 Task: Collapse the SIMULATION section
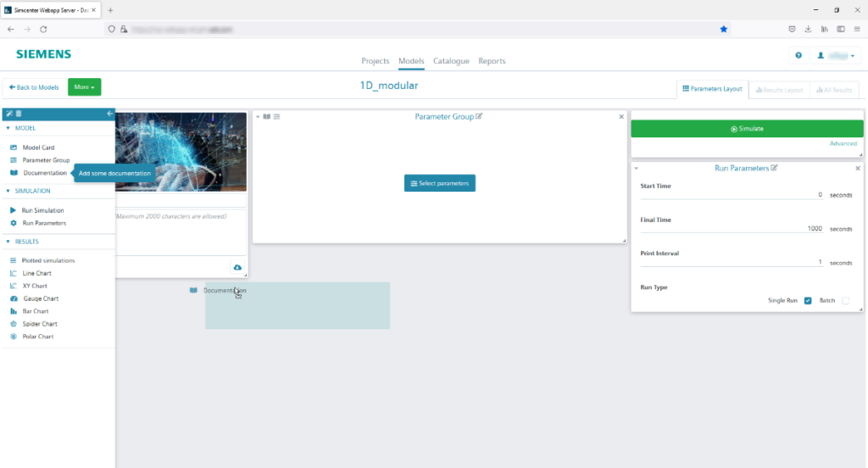pyautogui.click(x=8, y=191)
